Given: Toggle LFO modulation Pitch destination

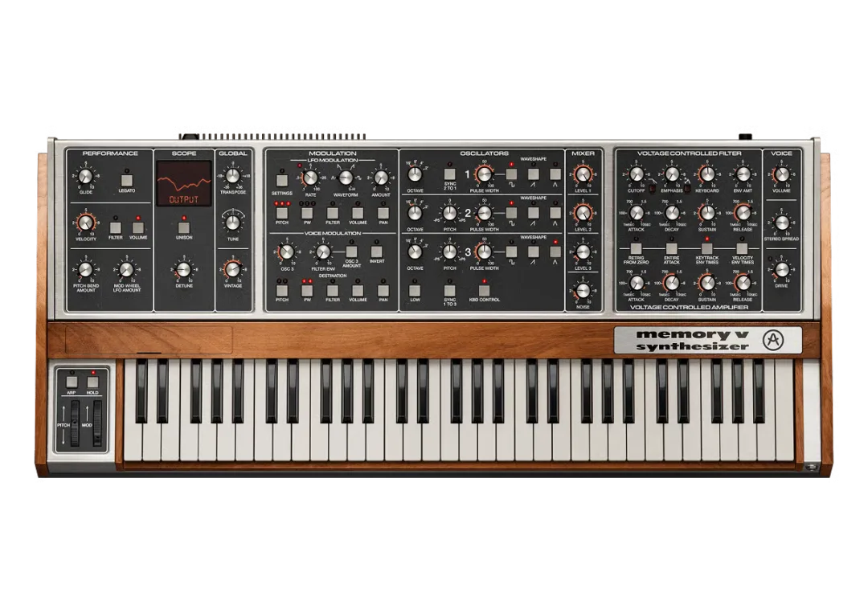Looking at the screenshot, I should pos(282,213).
